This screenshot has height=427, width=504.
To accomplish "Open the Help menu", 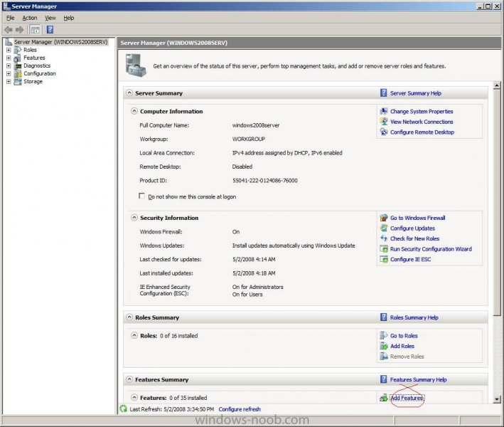I will pyautogui.click(x=68, y=18).
